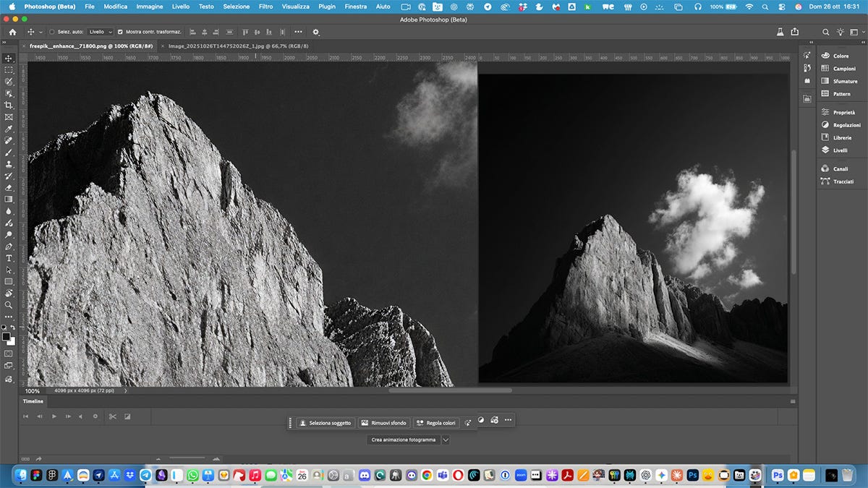Enable the Selez. auto checkbox

pyautogui.click(x=52, y=33)
